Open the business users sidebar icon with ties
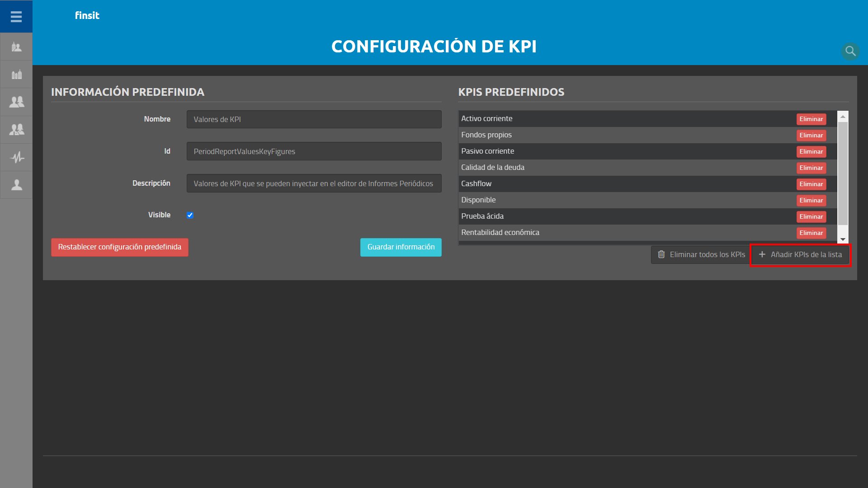Viewport: 868px width, 488px height. click(x=16, y=130)
